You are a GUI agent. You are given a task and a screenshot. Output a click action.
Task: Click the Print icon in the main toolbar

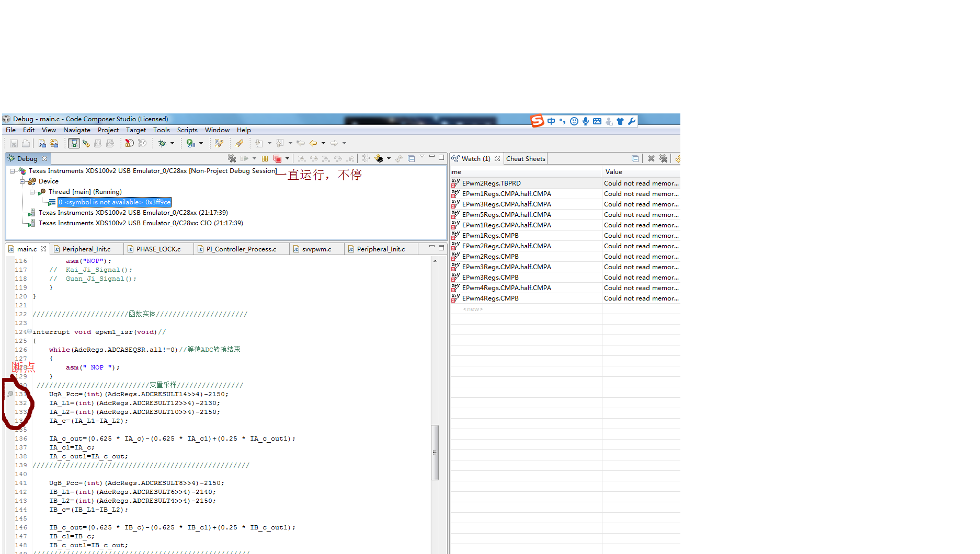pyautogui.click(x=26, y=143)
